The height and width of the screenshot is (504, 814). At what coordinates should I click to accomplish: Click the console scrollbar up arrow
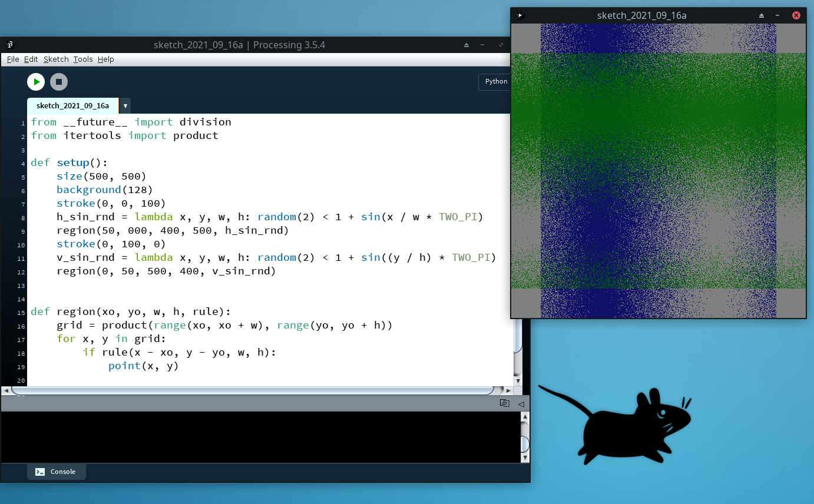pyautogui.click(x=525, y=417)
